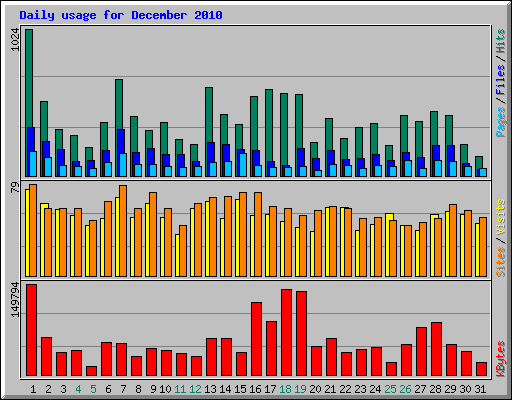Click the red KBytes bar for day 5

(x=91, y=371)
